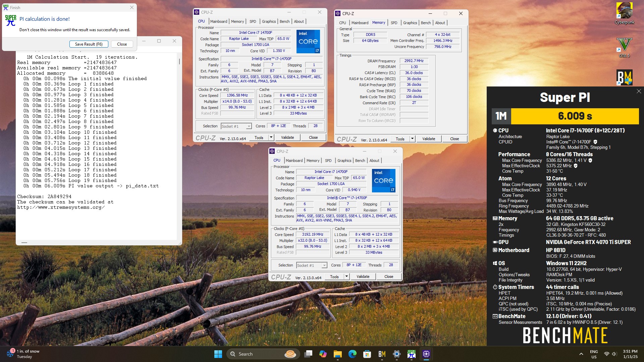
Task: Open Microsoft Edge from the taskbar
Action: (352, 354)
